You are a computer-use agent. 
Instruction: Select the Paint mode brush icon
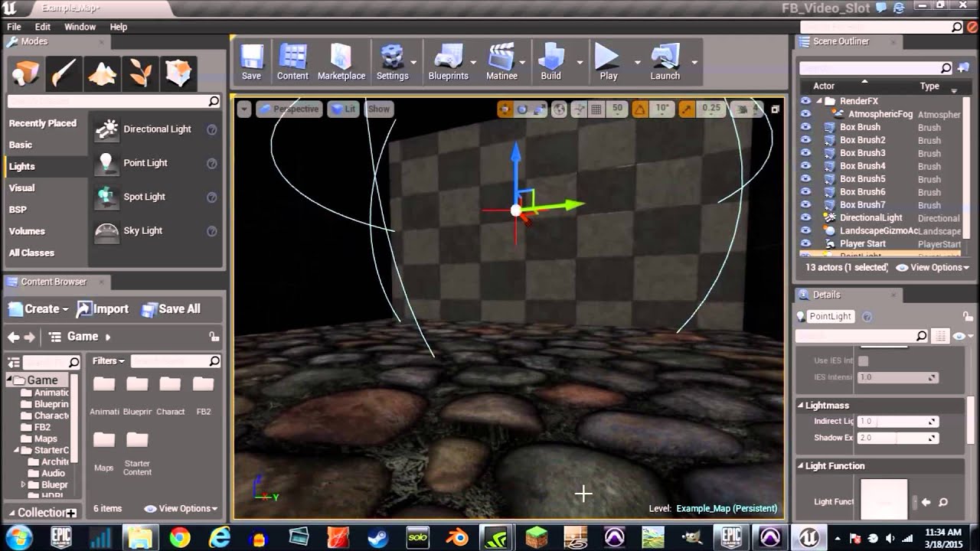coord(64,73)
